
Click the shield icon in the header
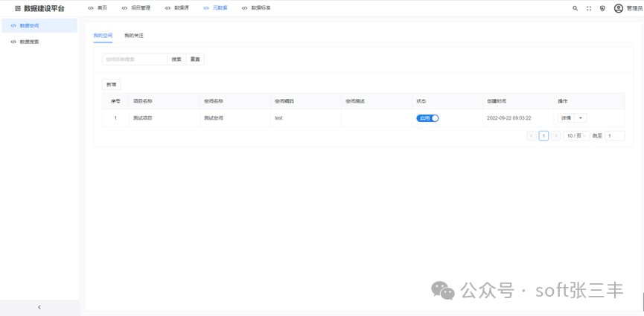coord(602,8)
